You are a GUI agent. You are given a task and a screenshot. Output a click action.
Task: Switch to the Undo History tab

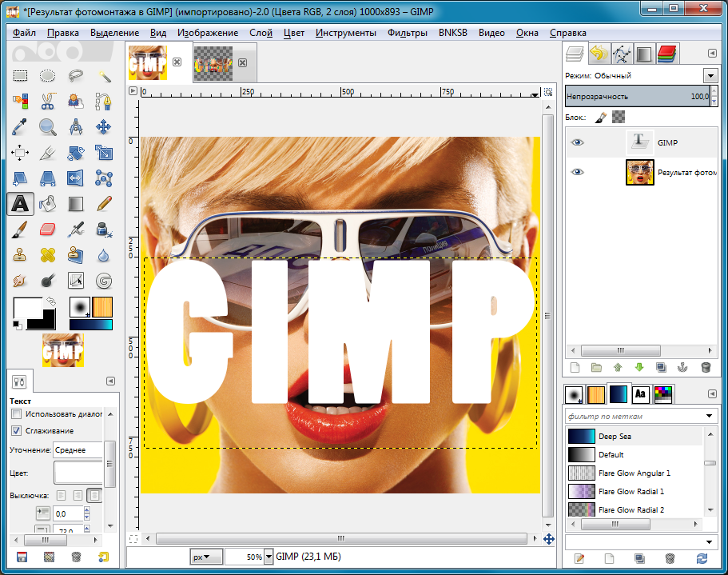599,54
